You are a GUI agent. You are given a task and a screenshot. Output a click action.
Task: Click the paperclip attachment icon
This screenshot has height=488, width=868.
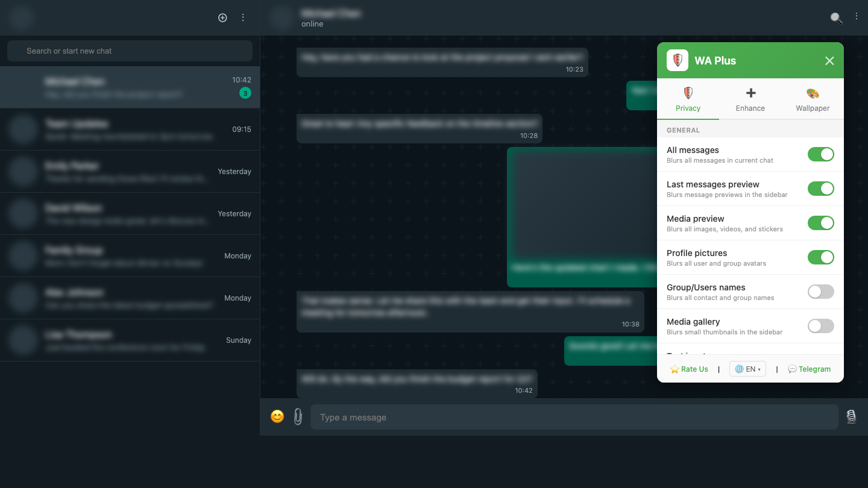coord(298,416)
